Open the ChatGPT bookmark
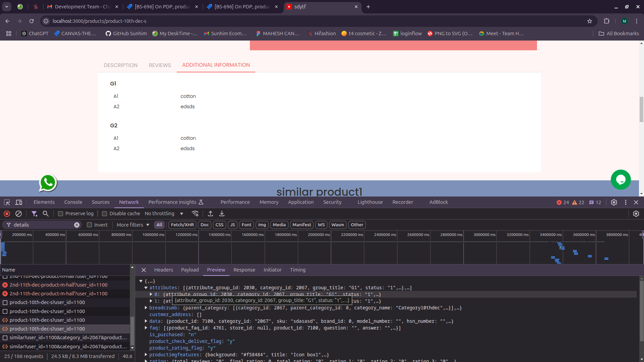 [35, 34]
